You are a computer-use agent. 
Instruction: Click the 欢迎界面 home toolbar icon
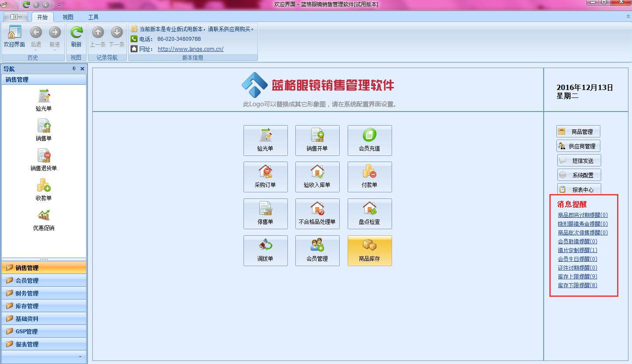coord(15,33)
